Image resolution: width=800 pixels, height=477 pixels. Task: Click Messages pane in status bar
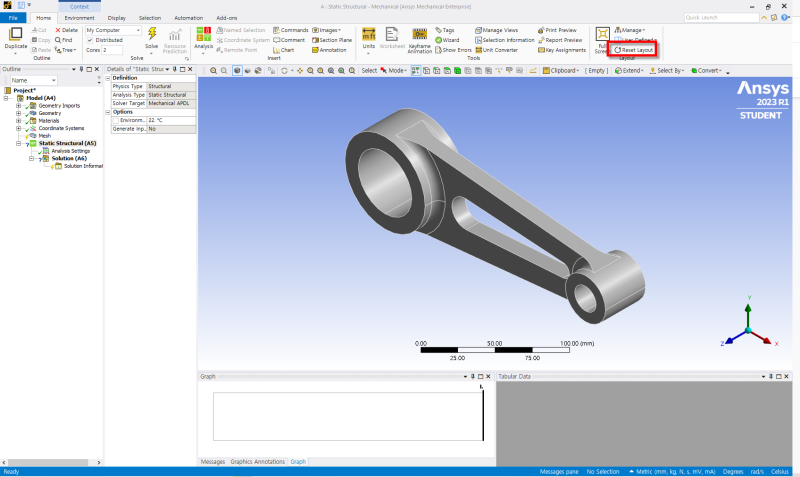[x=559, y=472]
